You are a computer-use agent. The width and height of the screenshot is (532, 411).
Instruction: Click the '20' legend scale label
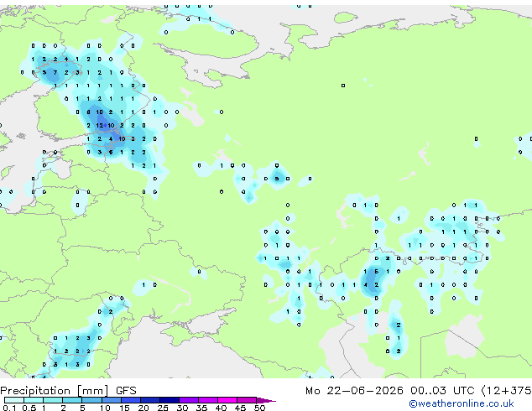[143, 408]
